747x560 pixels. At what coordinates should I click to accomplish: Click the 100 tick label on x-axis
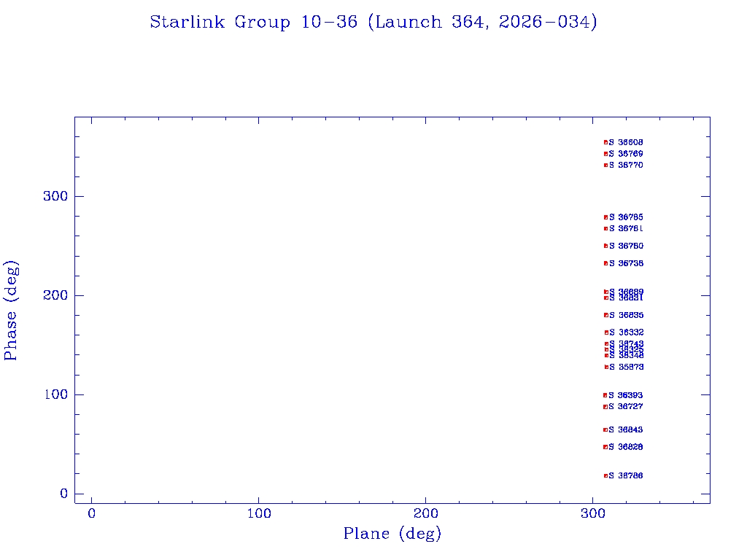(259, 514)
